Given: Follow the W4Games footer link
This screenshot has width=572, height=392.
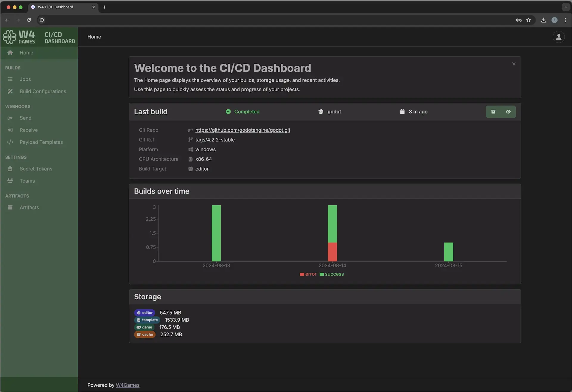Looking at the screenshot, I should [x=128, y=385].
